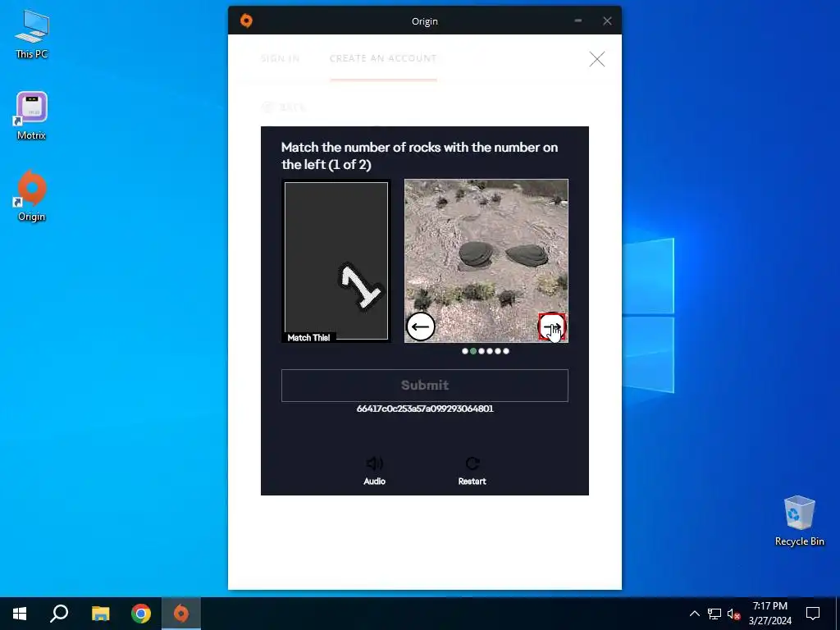
Task: Open the network status tray icon
Action: 714,614
